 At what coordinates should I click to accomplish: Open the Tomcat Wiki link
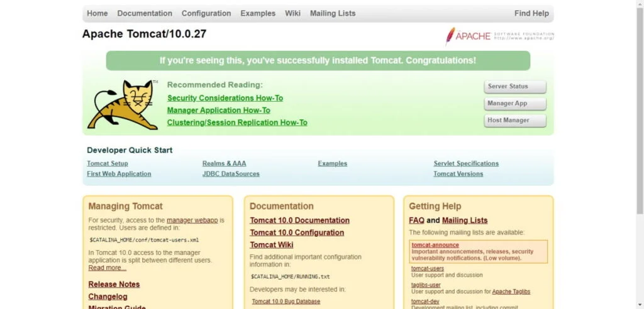pos(272,245)
